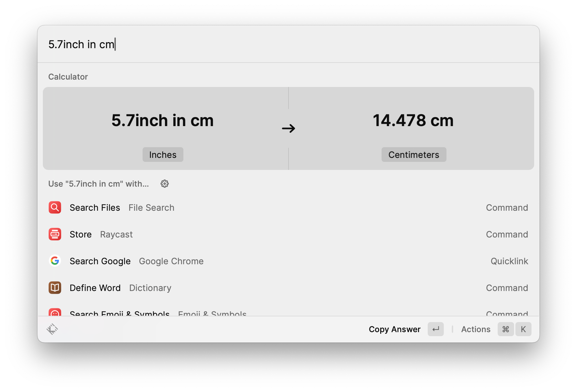577x392 pixels.
Task: Click the Google logo icon
Action: (x=55, y=261)
